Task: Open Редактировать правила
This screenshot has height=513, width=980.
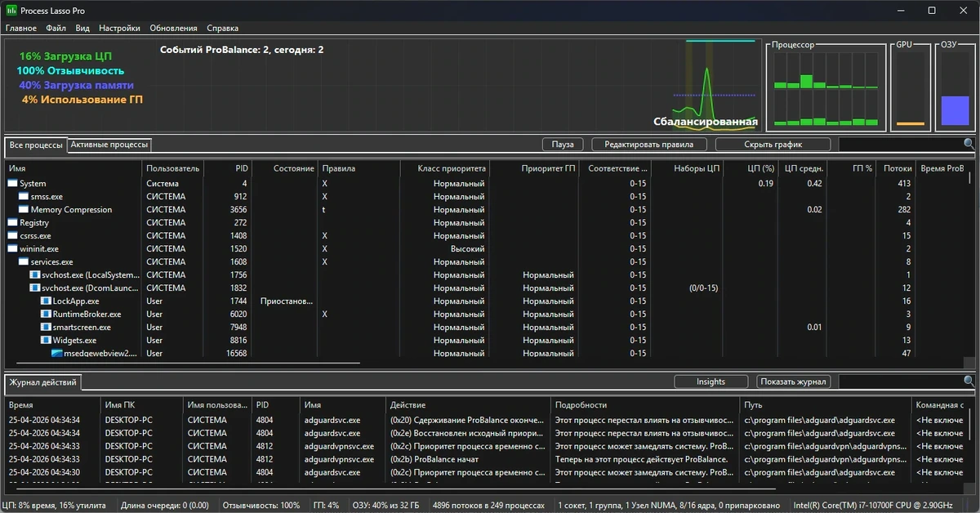Action: (648, 145)
